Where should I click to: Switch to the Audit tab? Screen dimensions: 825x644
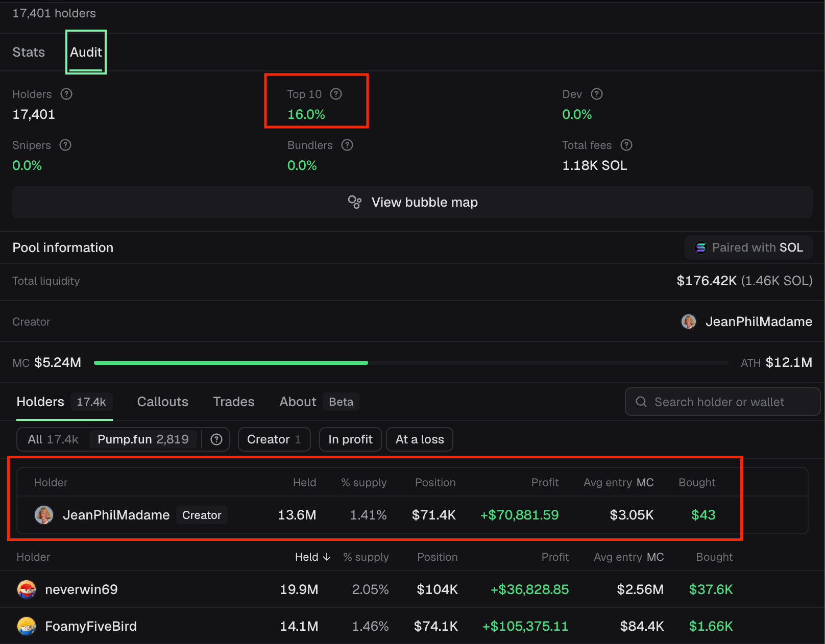pos(86,52)
